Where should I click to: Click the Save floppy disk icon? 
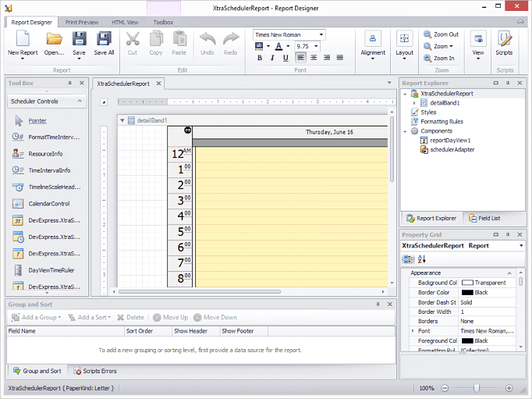pyautogui.click(x=79, y=38)
